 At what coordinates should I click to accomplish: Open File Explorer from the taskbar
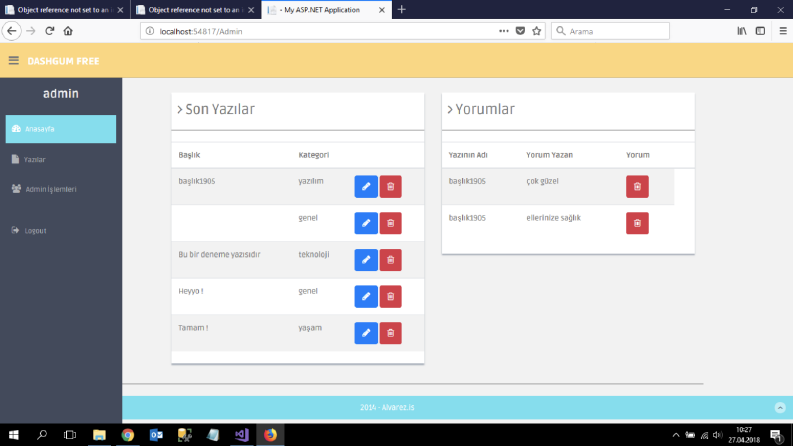pyautogui.click(x=99, y=435)
